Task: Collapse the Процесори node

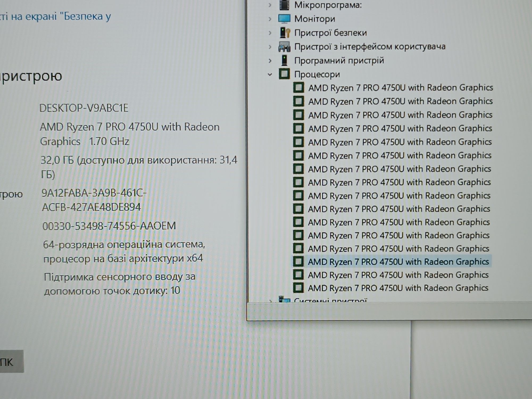Action: click(270, 74)
